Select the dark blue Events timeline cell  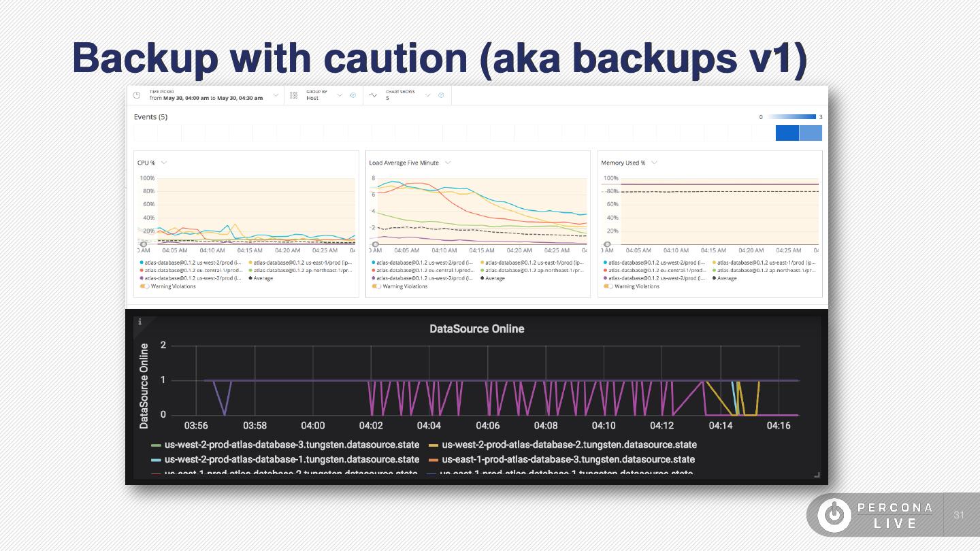(x=787, y=133)
